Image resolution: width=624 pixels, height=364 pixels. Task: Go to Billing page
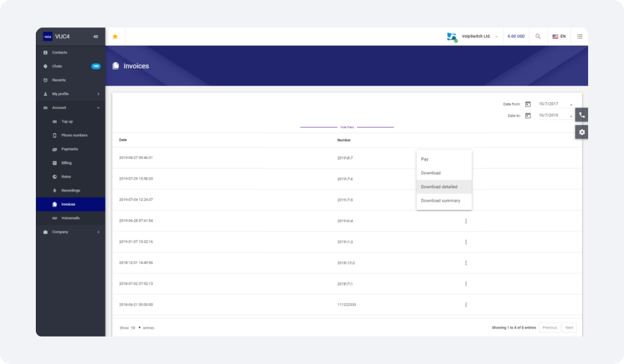[x=71, y=163]
